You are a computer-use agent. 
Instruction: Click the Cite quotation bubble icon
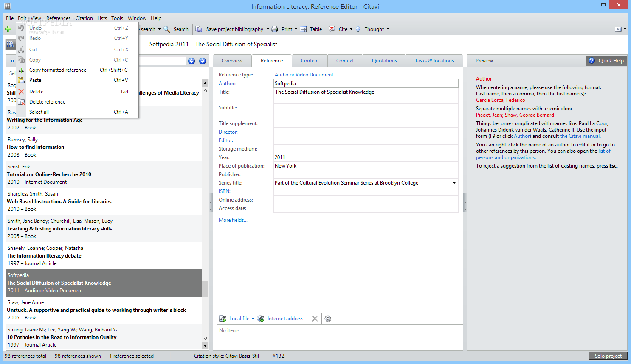(x=332, y=29)
